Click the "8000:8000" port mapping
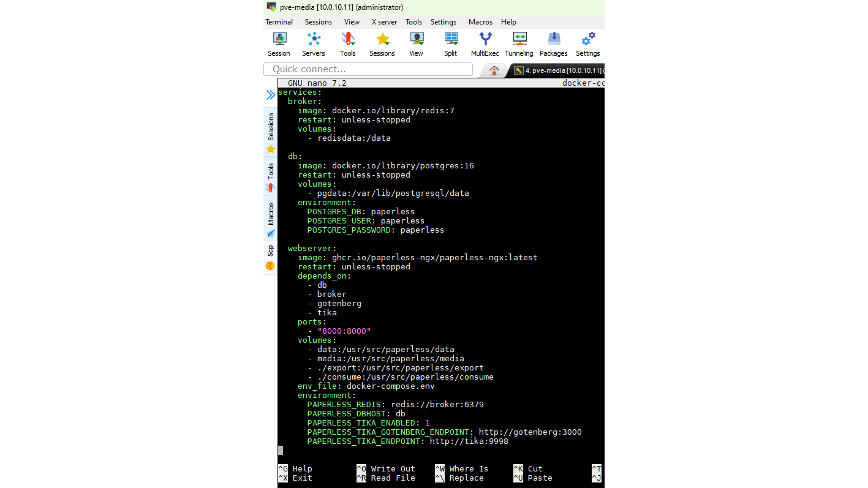 344,331
